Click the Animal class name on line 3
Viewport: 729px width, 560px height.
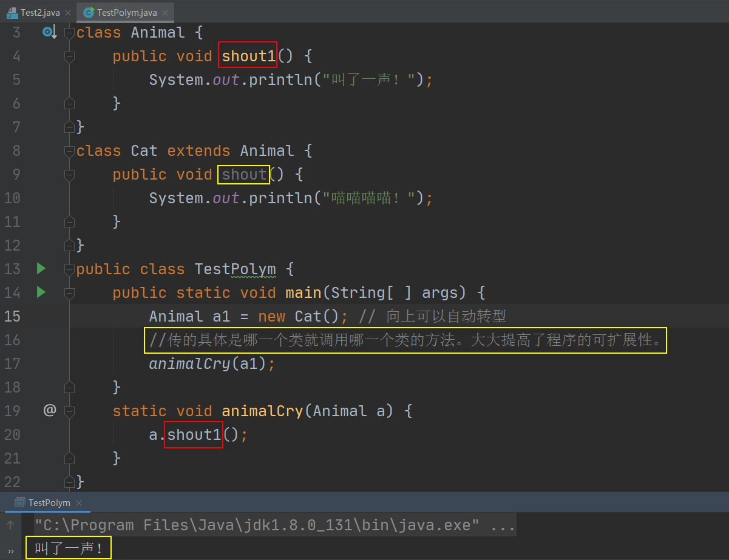tap(158, 32)
